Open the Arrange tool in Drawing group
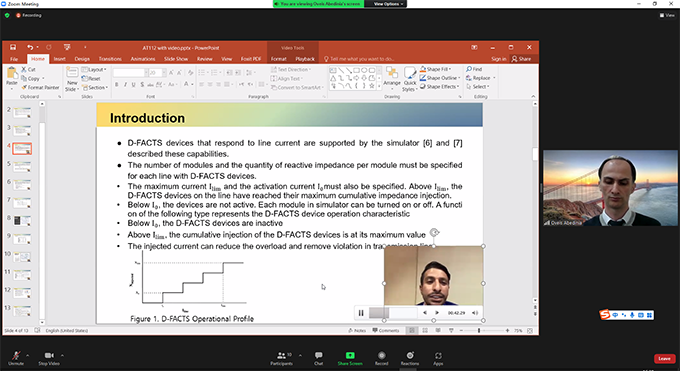 392,76
